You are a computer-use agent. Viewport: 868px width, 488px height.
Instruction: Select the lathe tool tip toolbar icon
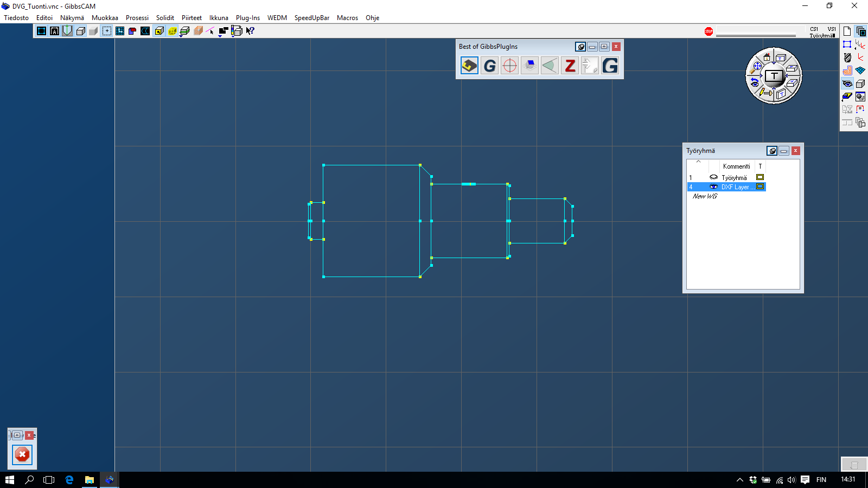[x=67, y=31]
